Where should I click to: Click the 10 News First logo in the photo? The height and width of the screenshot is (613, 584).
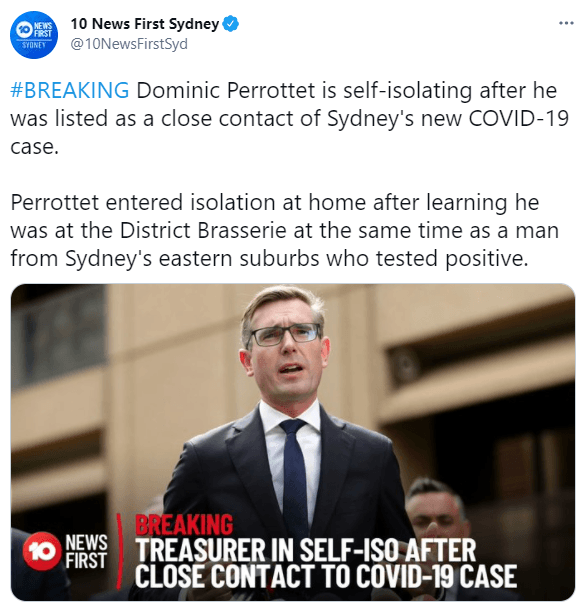pos(65,551)
